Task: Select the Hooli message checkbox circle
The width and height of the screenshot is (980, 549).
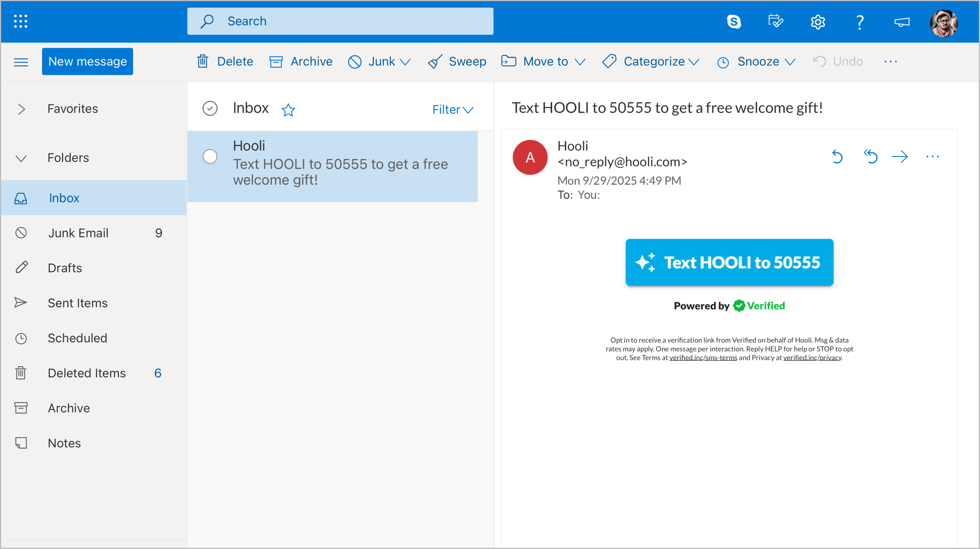Action: [210, 156]
